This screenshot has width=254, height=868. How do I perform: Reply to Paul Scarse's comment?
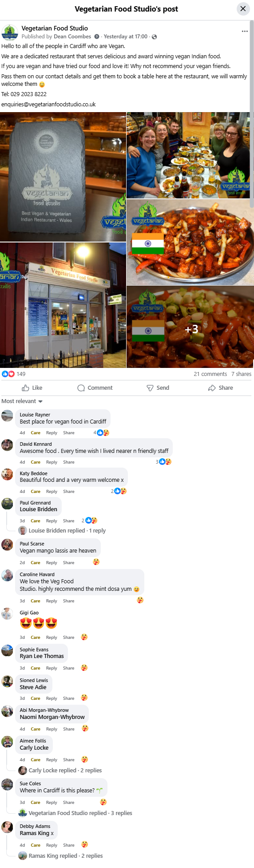52,563
